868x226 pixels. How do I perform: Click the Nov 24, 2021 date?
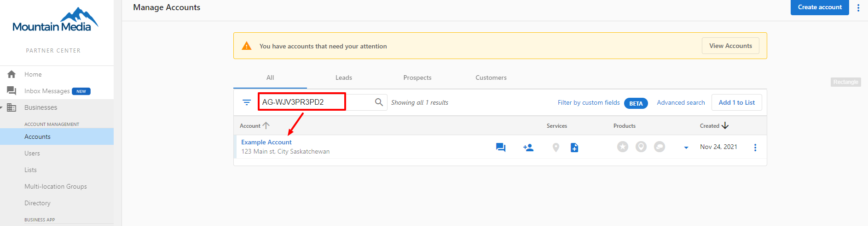pos(718,147)
